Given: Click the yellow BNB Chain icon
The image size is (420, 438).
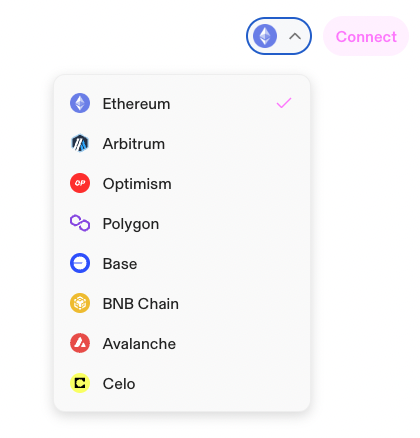Looking at the screenshot, I should tap(80, 303).
